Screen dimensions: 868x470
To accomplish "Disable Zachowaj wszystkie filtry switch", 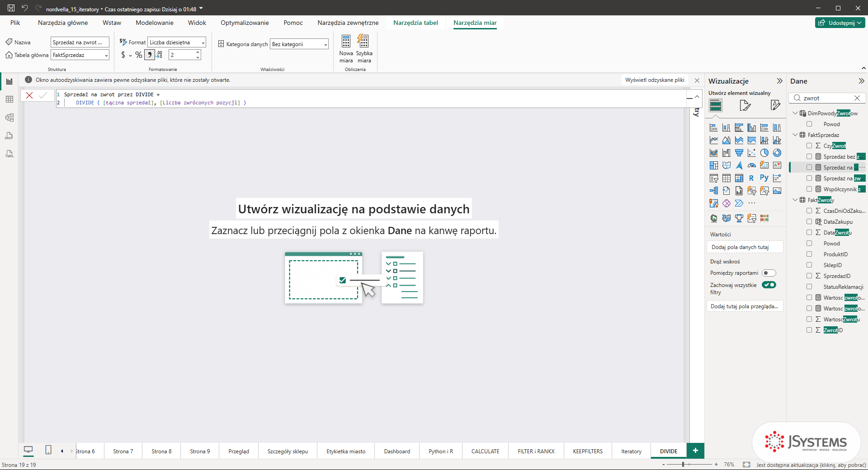I will pos(769,285).
